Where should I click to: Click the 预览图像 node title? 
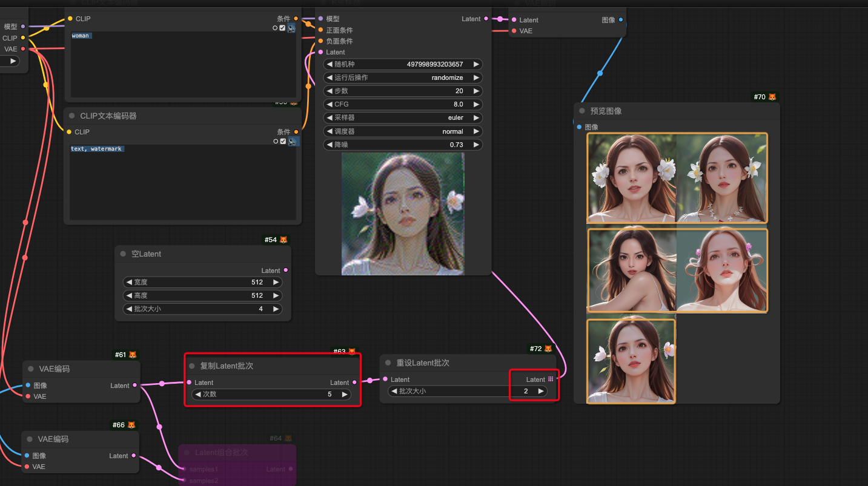(x=606, y=111)
